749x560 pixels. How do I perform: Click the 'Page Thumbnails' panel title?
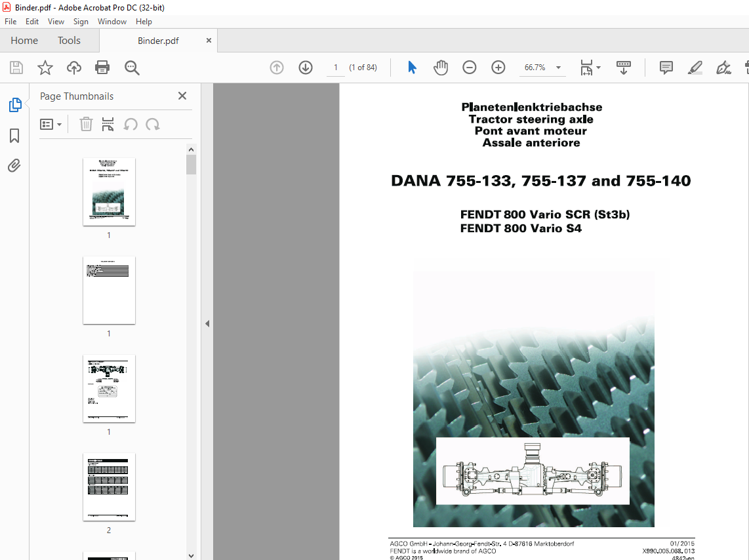pyautogui.click(x=77, y=96)
